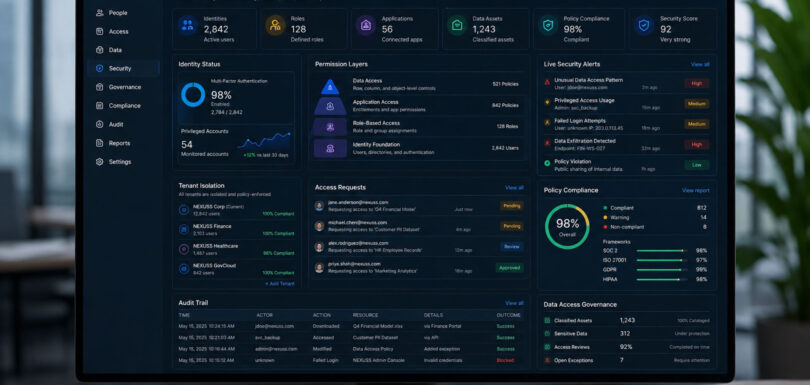Viewport: 810px width, 385px height.
Task: Click the Role-Based Access layer icon
Action: [x=330, y=127]
